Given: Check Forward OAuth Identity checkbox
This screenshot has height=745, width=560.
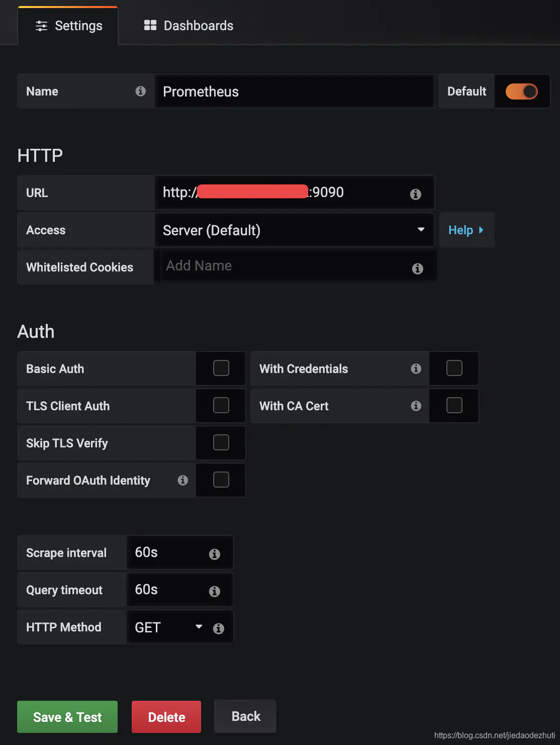Looking at the screenshot, I should tap(221, 480).
